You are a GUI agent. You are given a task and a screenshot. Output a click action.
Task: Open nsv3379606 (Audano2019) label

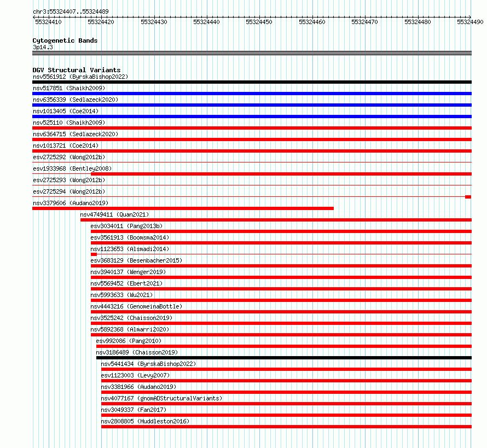click(x=71, y=203)
